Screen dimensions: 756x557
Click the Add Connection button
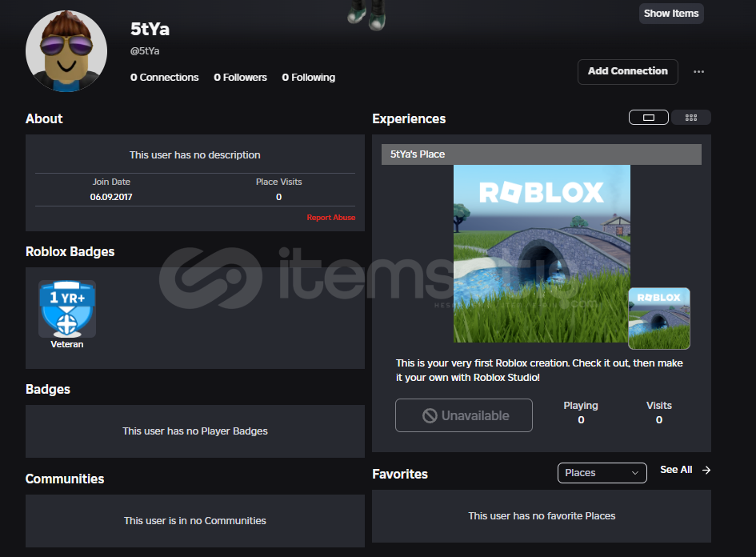click(x=627, y=71)
